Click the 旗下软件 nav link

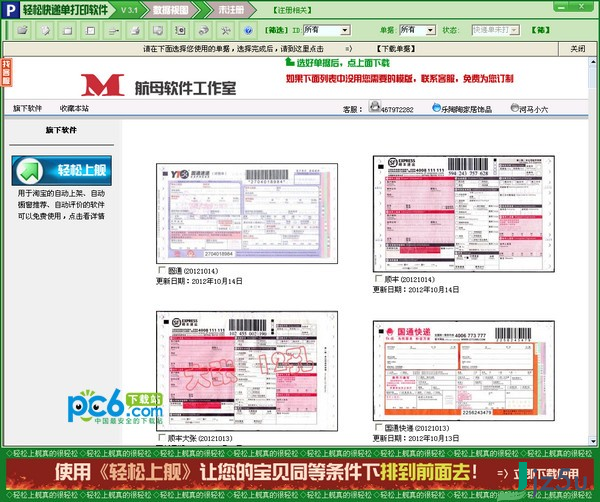(x=28, y=108)
